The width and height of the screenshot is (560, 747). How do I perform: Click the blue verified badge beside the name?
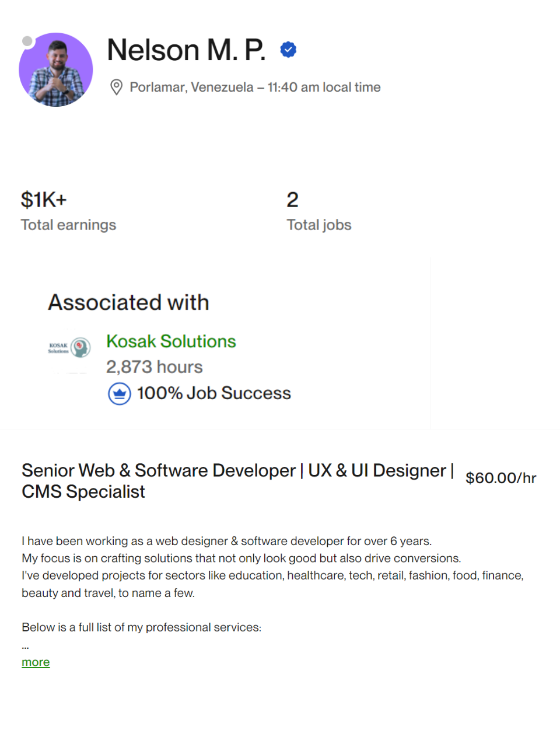click(288, 50)
